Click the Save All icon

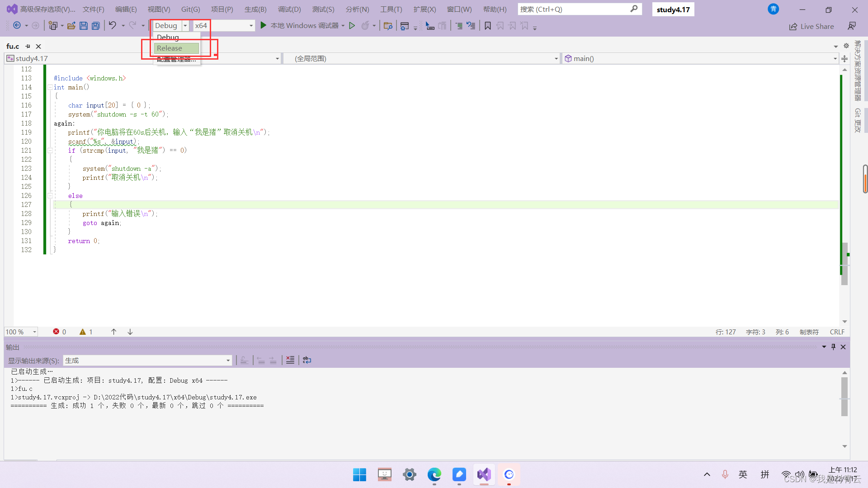(x=96, y=26)
